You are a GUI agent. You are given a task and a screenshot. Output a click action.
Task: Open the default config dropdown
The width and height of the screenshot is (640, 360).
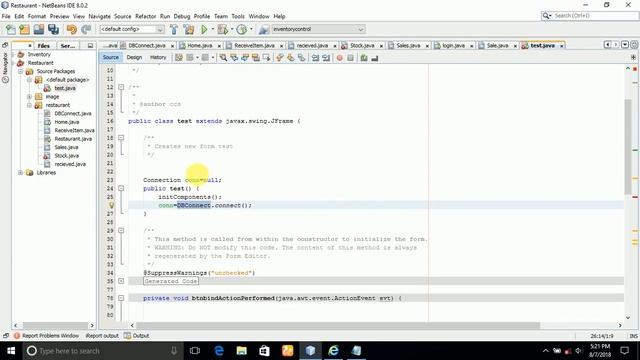132,29
